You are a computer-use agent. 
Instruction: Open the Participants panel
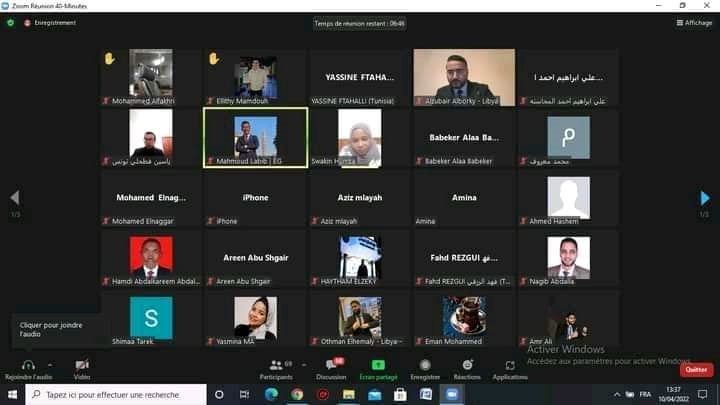tap(276, 365)
